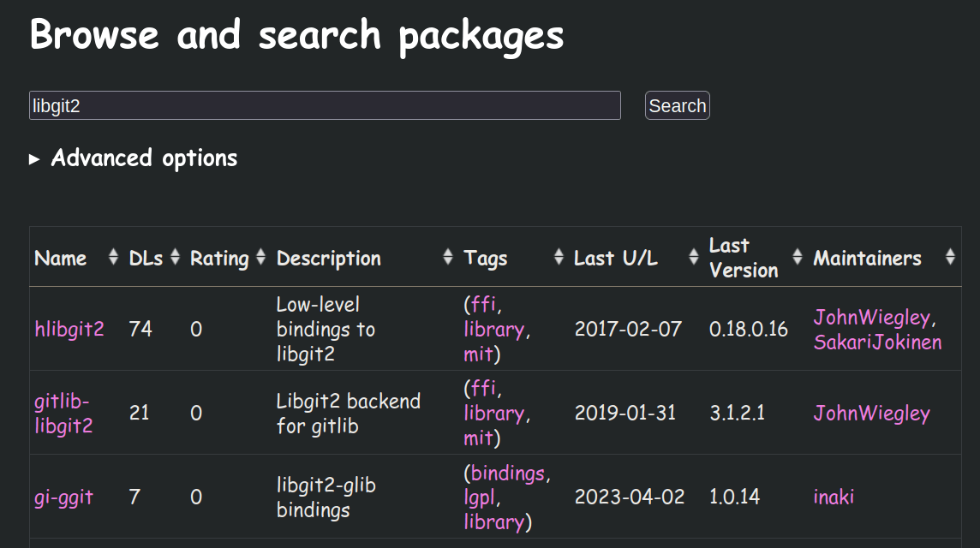Click the lgpl tag link
This screenshot has height=548, width=980.
tap(480, 497)
